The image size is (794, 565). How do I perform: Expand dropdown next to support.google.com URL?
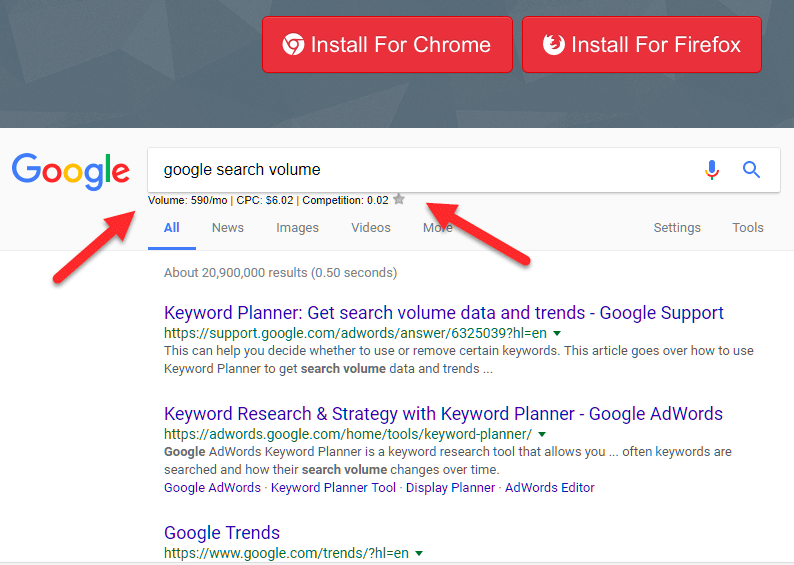coord(557,333)
